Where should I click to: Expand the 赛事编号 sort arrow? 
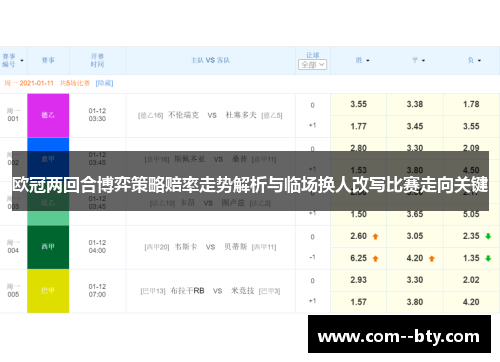(22, 61)
